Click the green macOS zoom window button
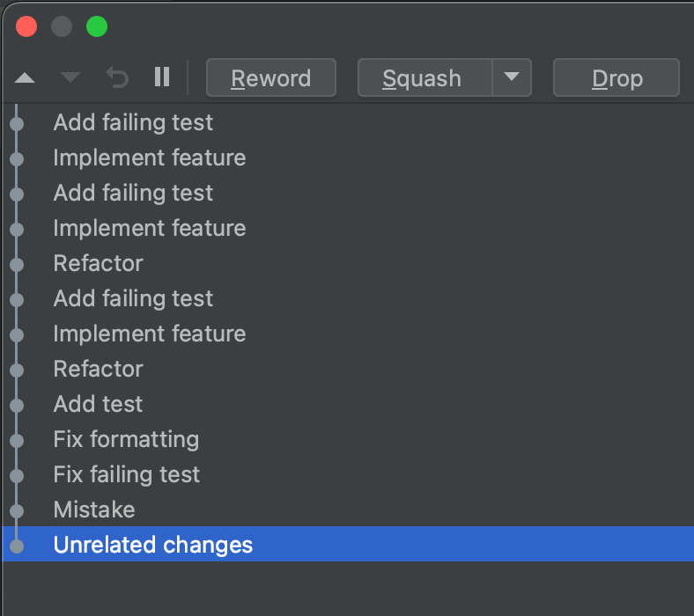Image resolution: width=694 pixels, height=616 pixels. (x=97, y=26)
